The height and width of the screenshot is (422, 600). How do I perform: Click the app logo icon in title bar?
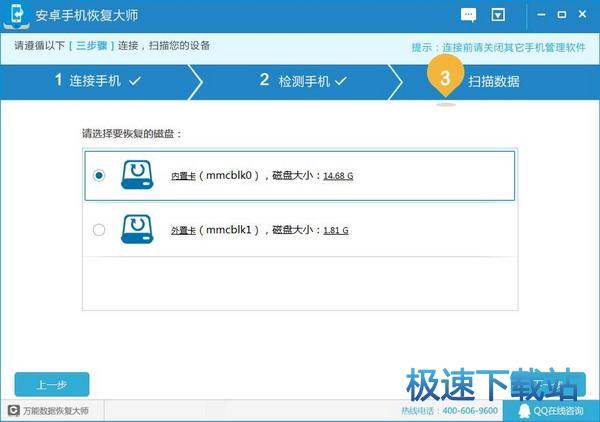(x=16, y=15)
